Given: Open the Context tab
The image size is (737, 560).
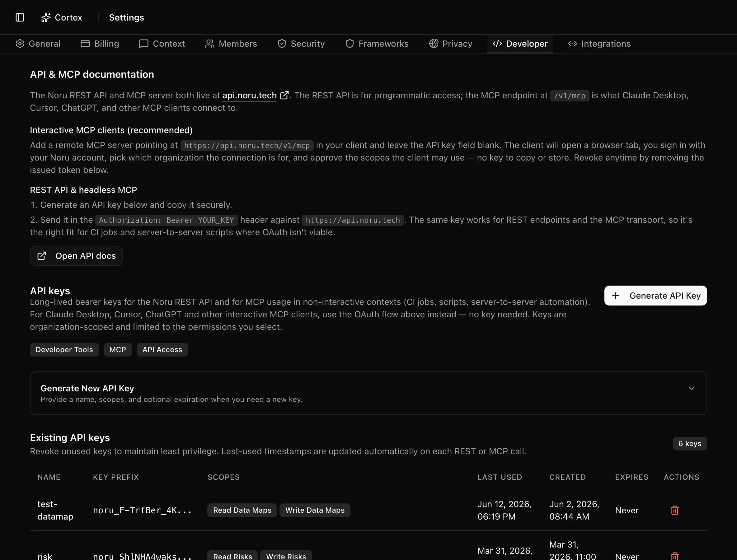Looking at the screenshot, I should (162, 44).
